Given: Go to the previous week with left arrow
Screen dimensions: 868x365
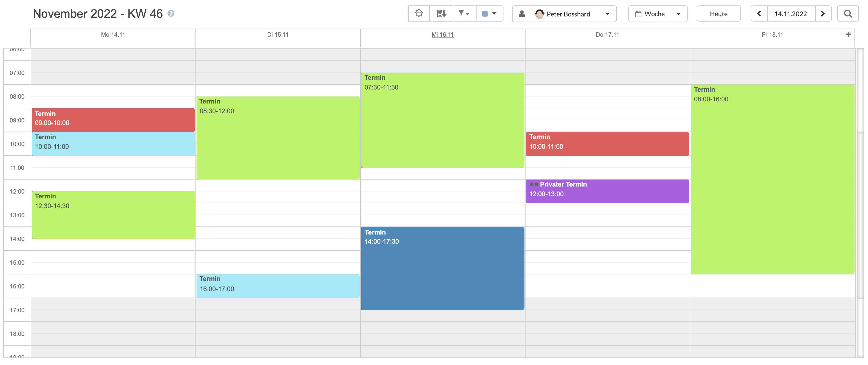Looking at the screenshot, I should click(x=759, y=14).
